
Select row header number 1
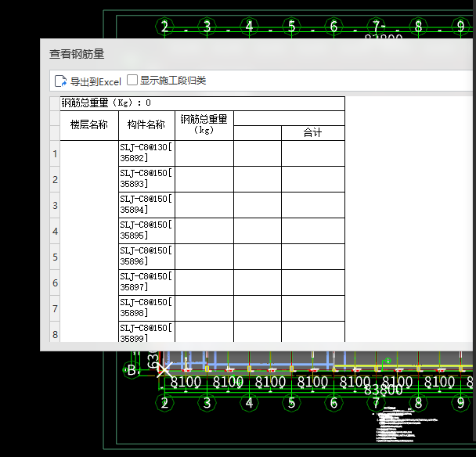click(55, 153)
